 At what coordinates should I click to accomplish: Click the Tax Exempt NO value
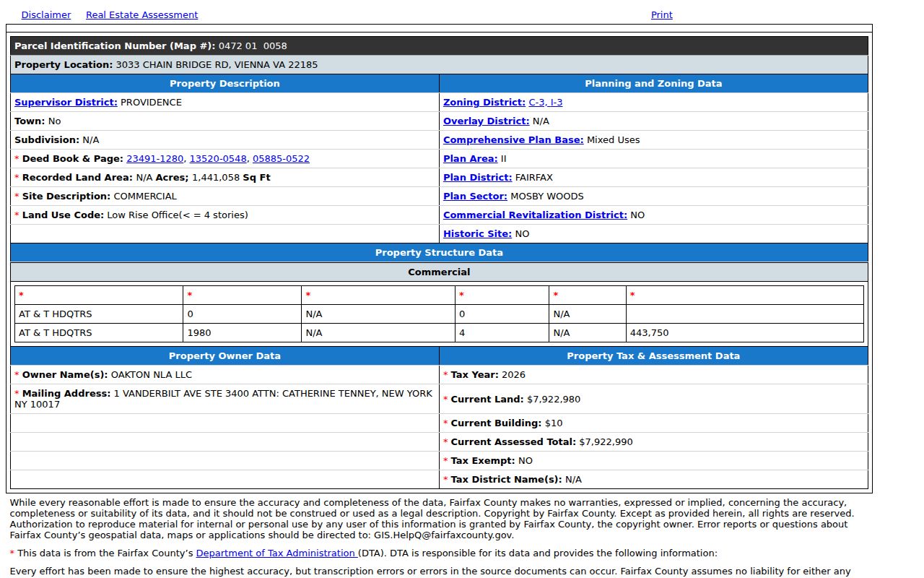coord(526,460)
